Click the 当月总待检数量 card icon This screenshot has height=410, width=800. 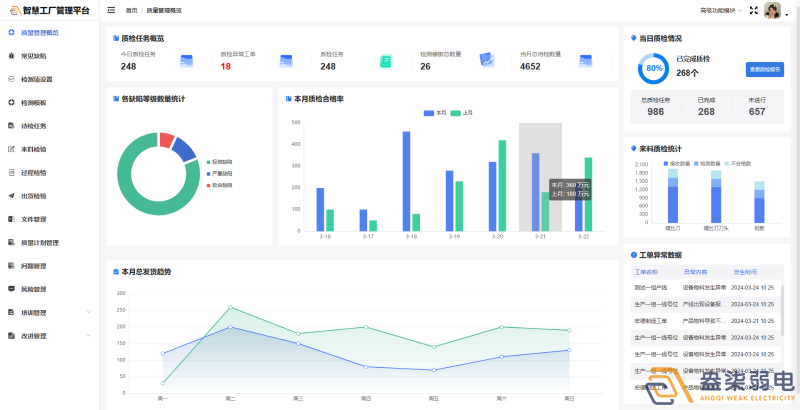(585, 61)
